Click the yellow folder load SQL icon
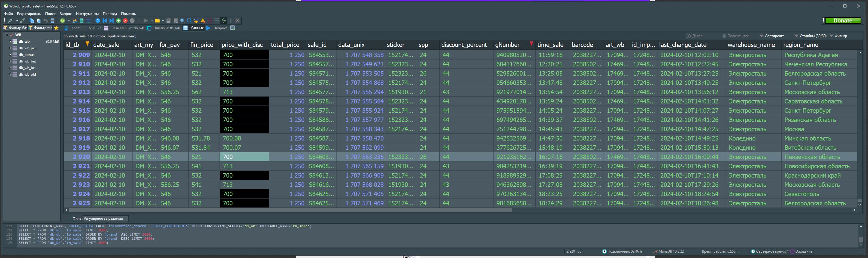The width and height of the screenshot is (868, 258). point(157,21)
